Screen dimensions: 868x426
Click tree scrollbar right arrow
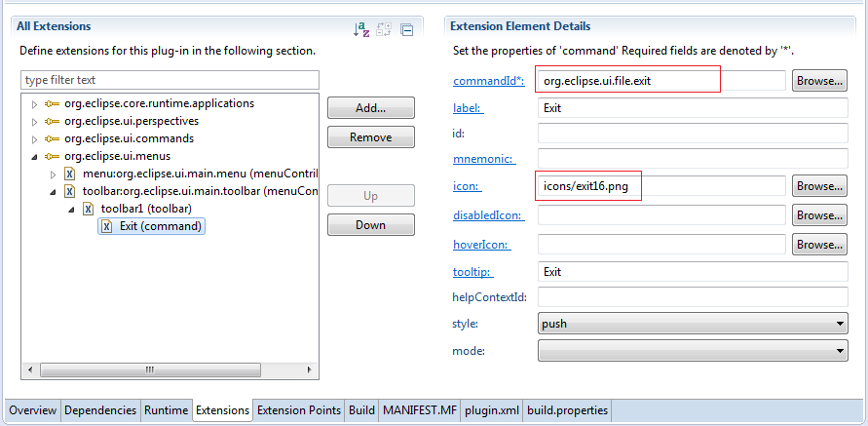click(311, 370)
